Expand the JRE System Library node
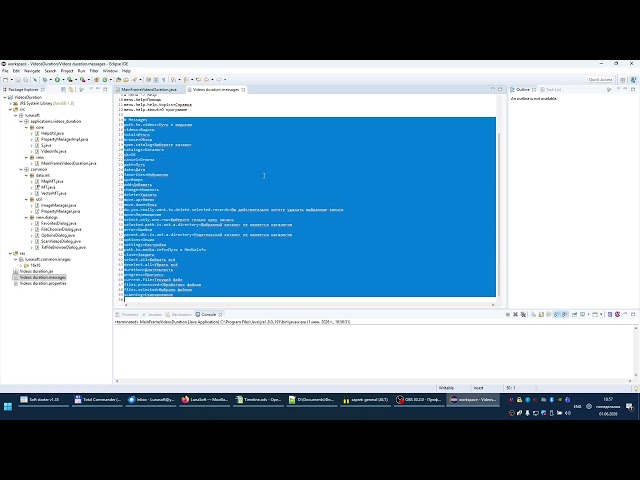The height and width of the screenshot is (480, 640). [10, 103]
